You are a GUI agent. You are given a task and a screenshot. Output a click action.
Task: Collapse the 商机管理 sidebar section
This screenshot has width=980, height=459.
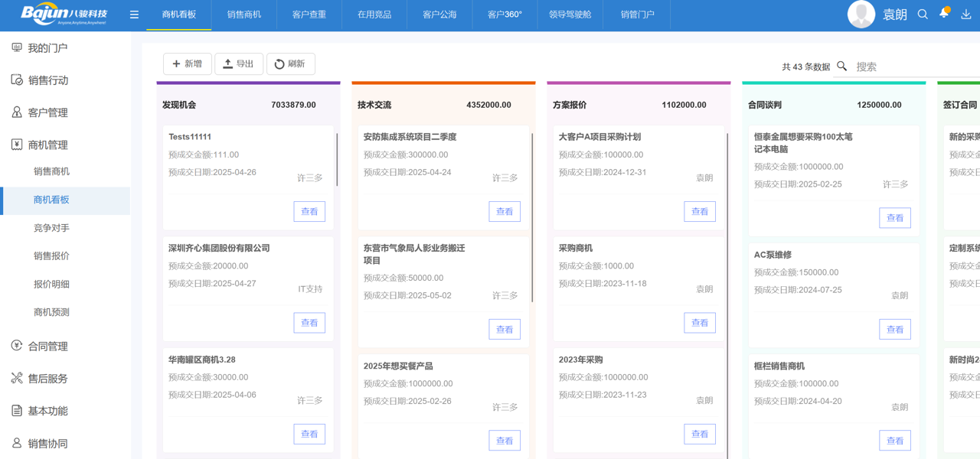(48, 145)
